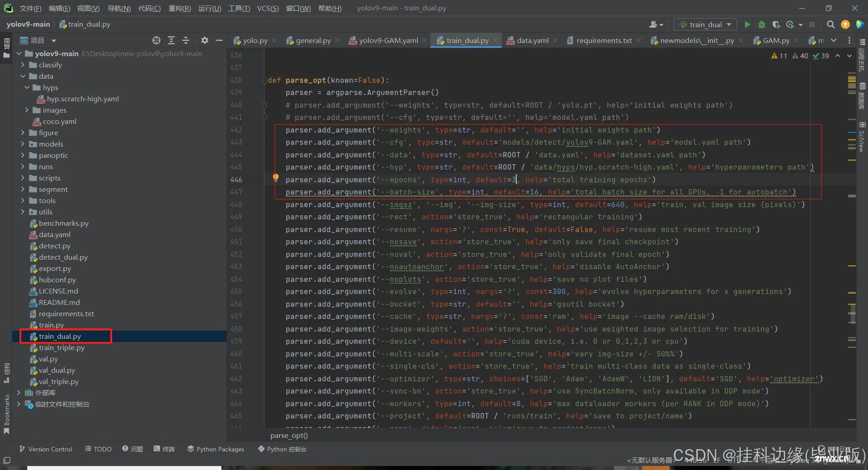Open the TODO tool window
The height and width of the screenshot is (470, 868).
click(98, 449)
